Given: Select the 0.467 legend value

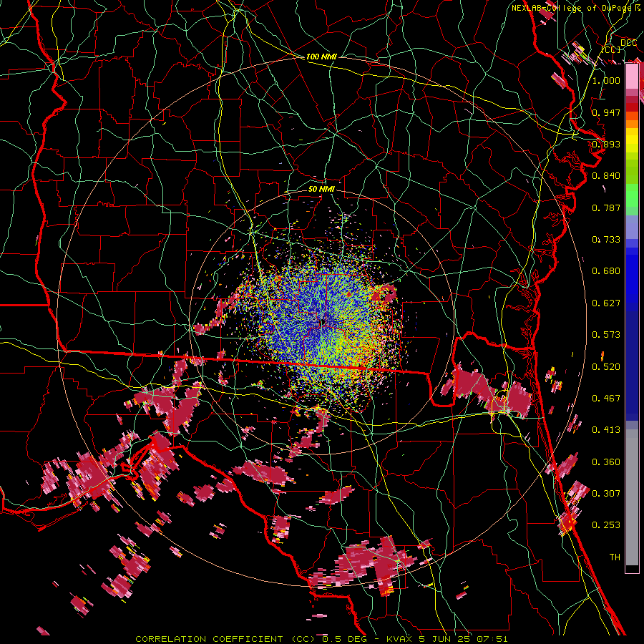Looking at the screenshot, I should coord(606,399).
